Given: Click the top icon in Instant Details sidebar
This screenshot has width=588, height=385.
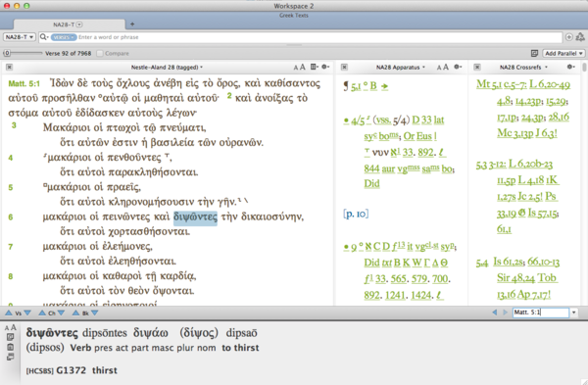Looking at the screenshot, I should pos(11,337).
